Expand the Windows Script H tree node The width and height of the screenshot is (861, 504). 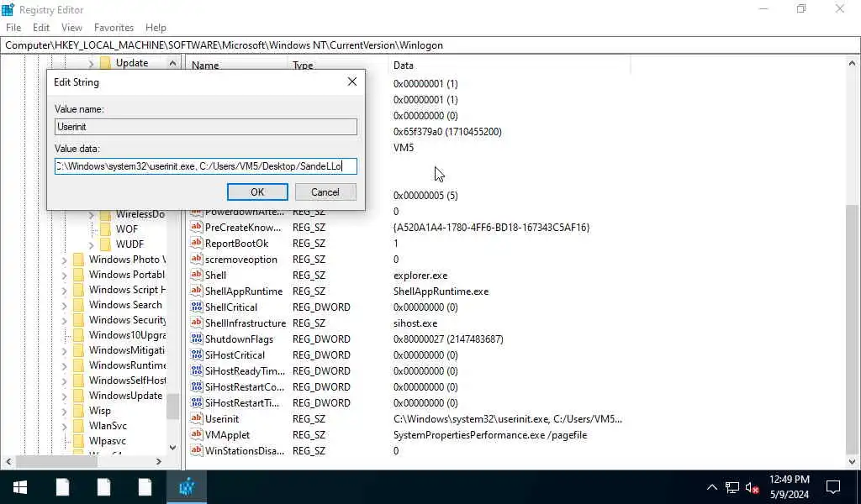point(64,290)
